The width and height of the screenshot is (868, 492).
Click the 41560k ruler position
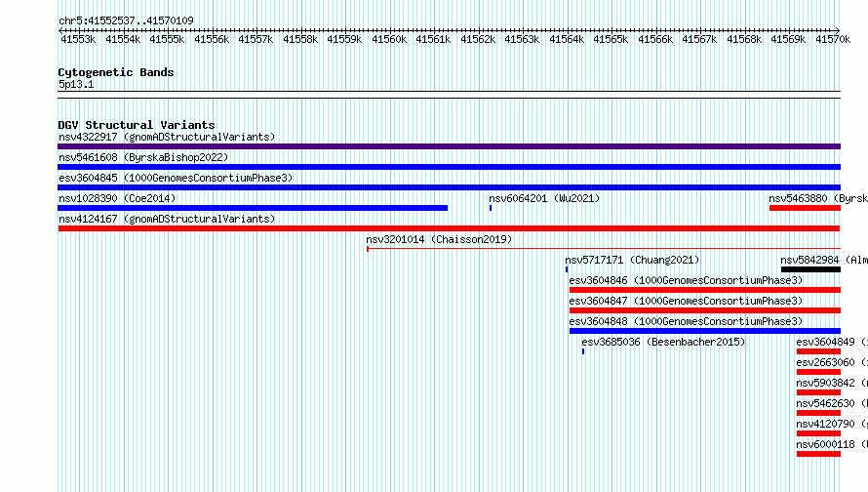pyautogui.click(x=389, y=39)
